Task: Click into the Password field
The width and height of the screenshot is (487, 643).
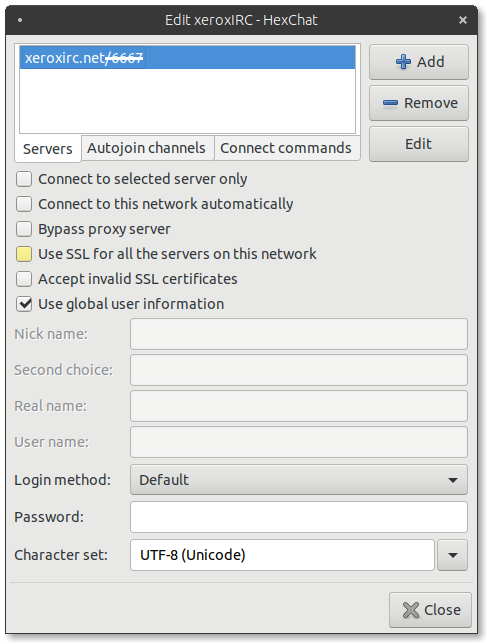Action: pos(299,517)
